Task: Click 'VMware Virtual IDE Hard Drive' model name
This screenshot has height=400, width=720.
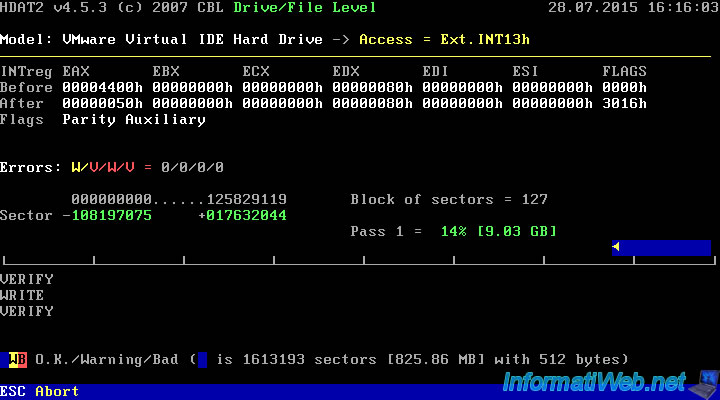Action: (192, 39)
